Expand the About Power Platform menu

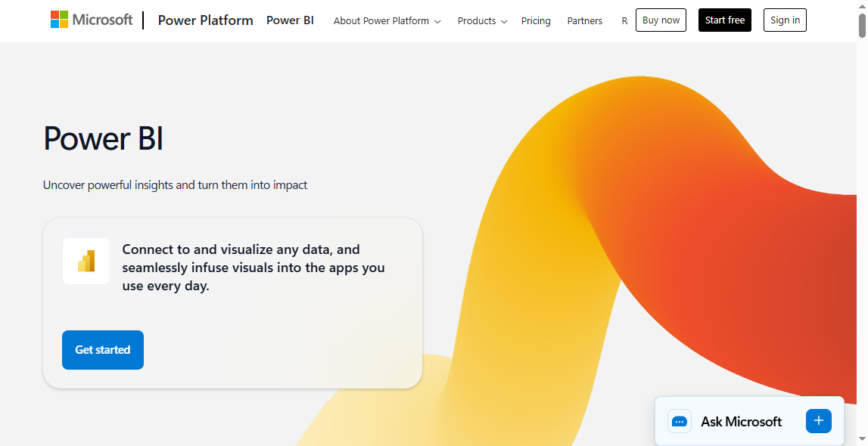pyautogui.click(x=387, y=21)
